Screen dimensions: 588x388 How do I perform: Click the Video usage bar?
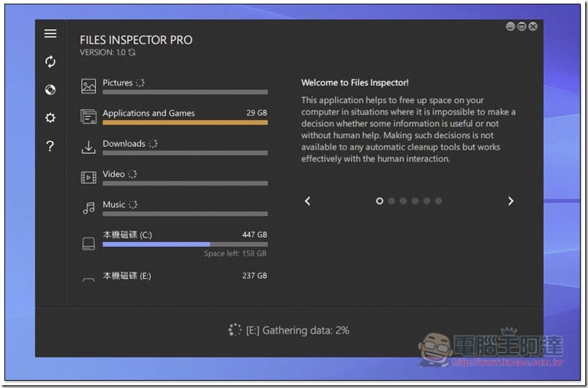point(185,183)
